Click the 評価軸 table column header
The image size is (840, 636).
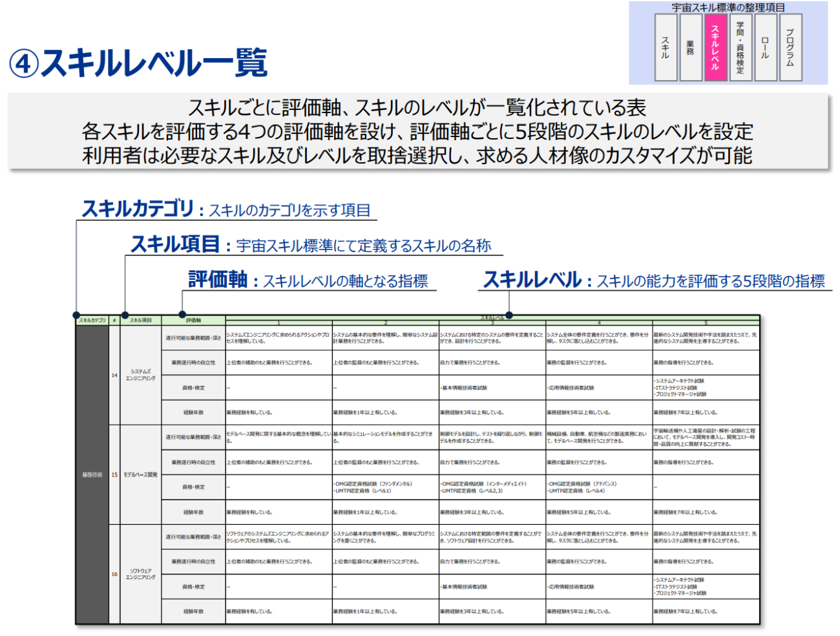point(194,321)
